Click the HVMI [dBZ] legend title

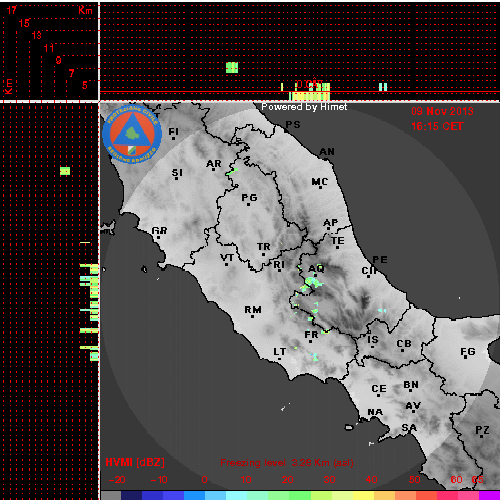click(x=135, y=462)
